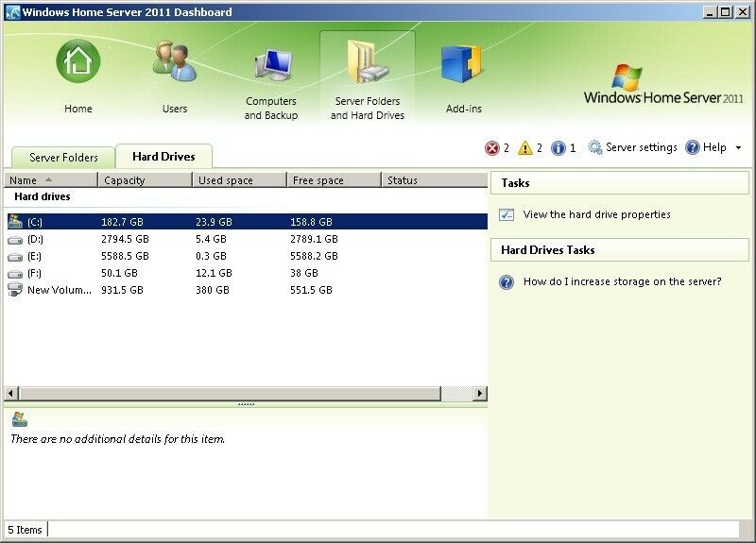Select the (F:) drive name

click(x=34, y=273)
